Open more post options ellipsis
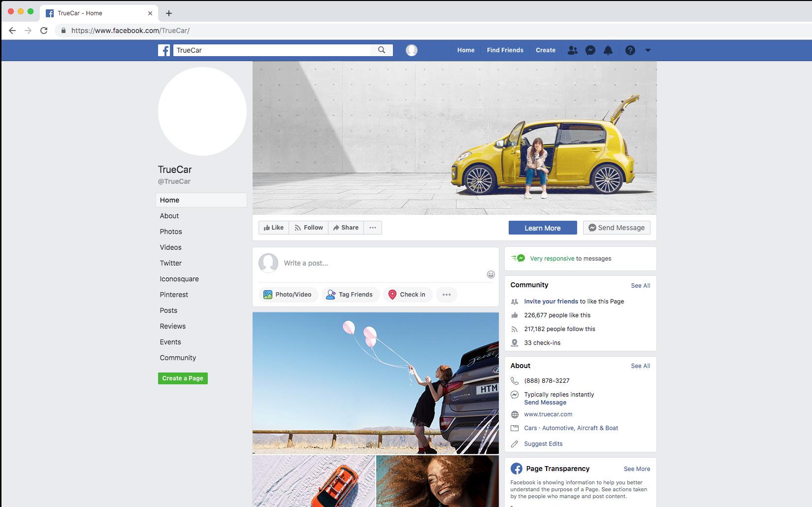Image resolution: width=812 pixels, height=507 pixels. [447, 295]
